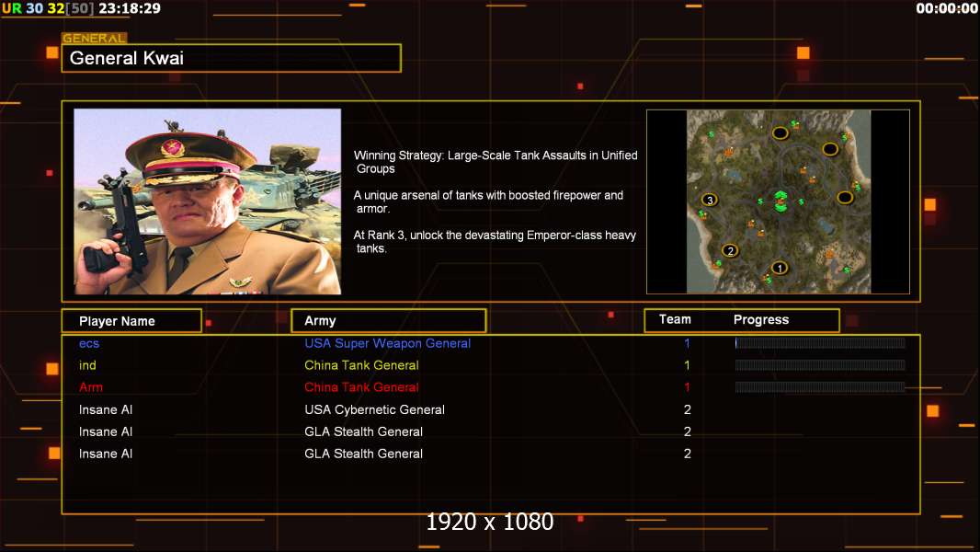Click USA Cybernetic General army entry
Screen dimensions: 980x552
374,409
